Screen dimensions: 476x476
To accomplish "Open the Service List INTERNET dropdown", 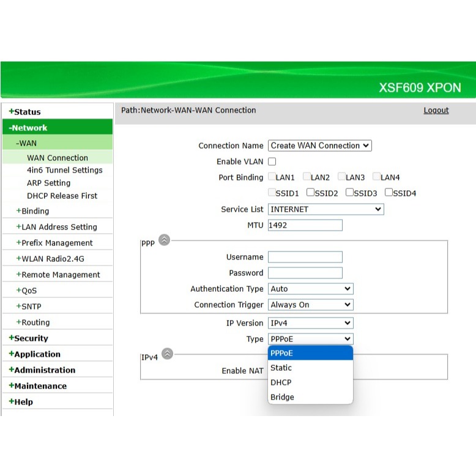I will pyautogui.click(x=325, y=209).
